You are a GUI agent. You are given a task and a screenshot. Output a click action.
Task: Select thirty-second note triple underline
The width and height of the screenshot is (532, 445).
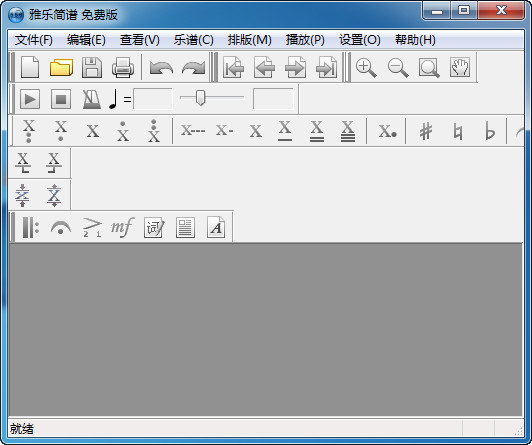(348, 131)
